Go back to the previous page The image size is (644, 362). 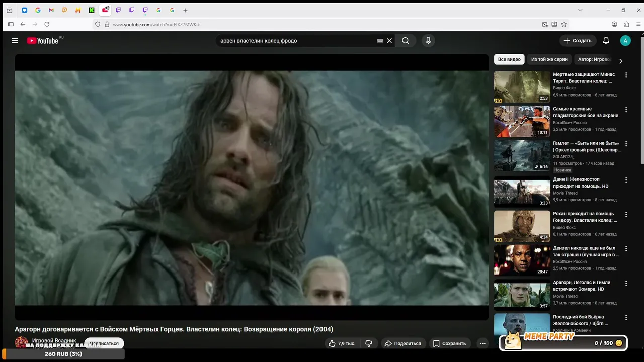pos(23,24)
